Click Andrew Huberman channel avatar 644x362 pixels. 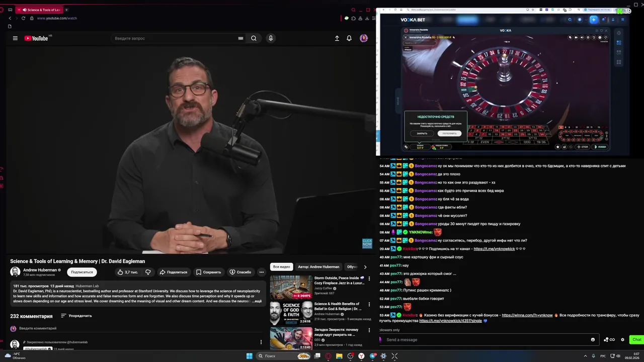15,272
